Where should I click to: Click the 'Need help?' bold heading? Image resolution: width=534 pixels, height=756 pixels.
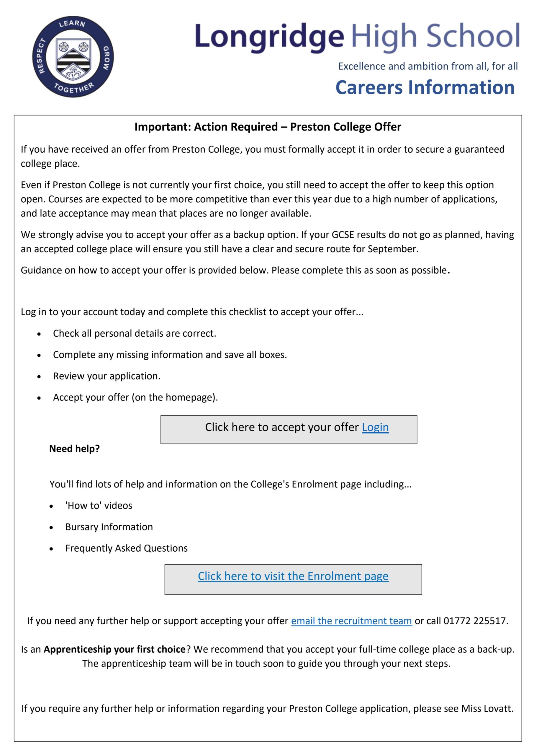(74, 449)
